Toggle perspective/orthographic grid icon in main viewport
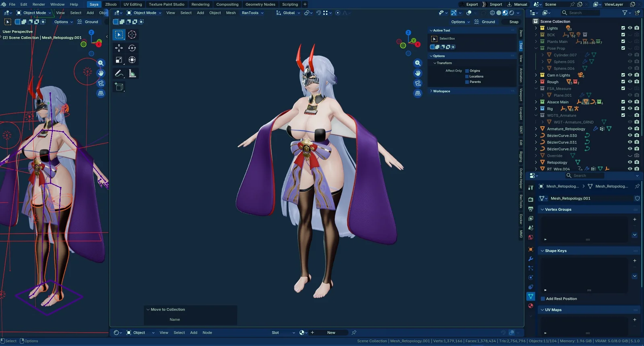 [x=418, y=93]
